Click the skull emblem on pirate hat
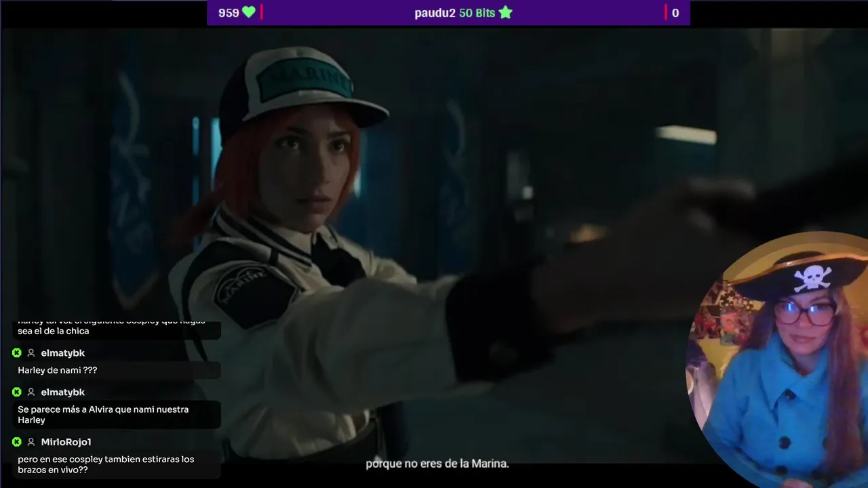This screenshot has width=868, height=488. click(x=812, y=278)
